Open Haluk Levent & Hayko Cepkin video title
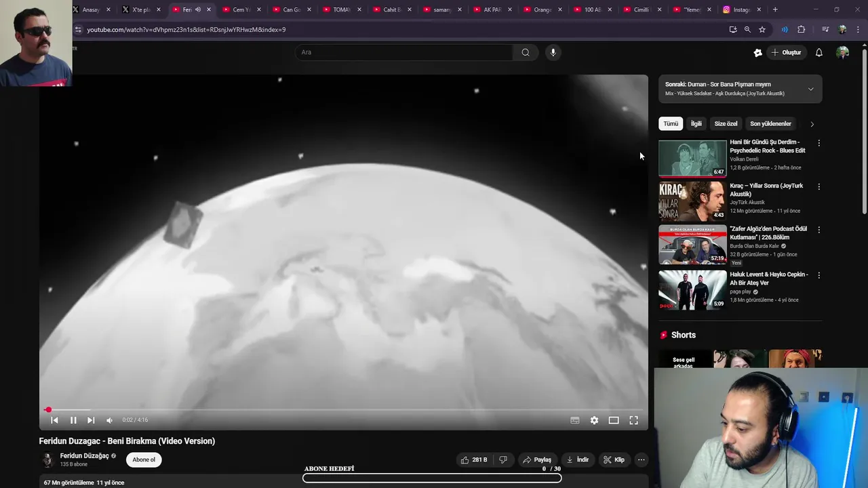 pos(769,279)
